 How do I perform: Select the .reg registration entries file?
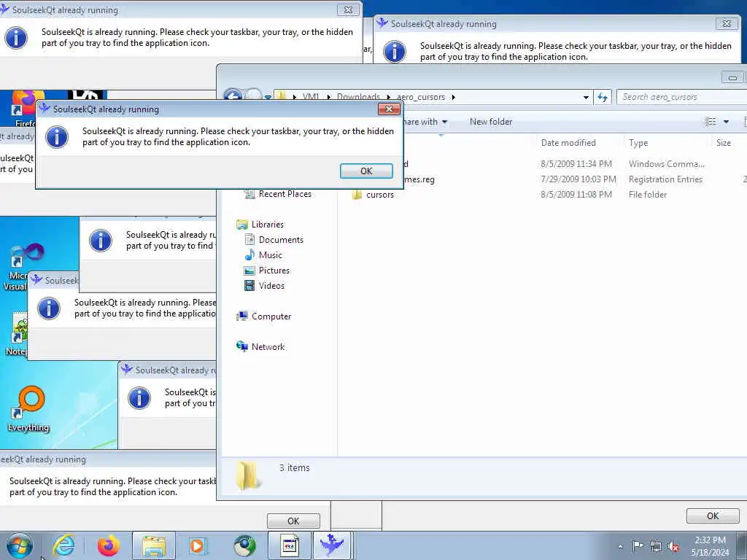coord(419,179)
